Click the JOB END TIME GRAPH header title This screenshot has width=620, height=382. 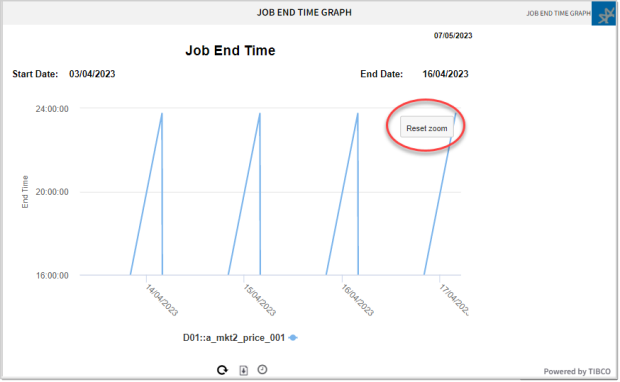tap(304, 13)
